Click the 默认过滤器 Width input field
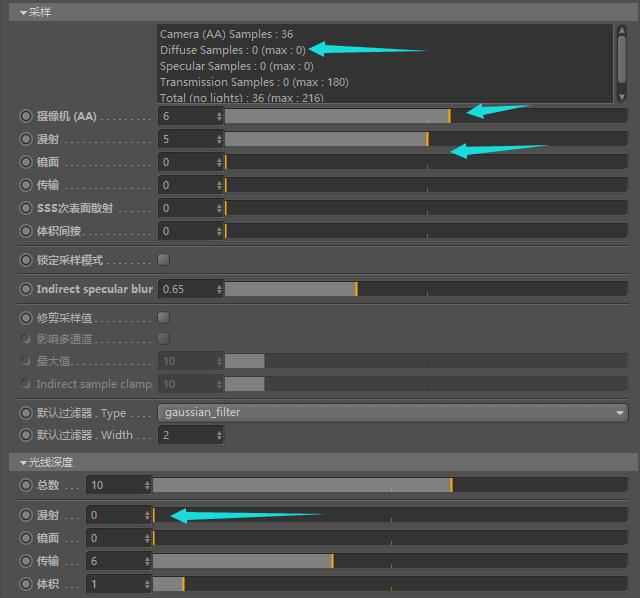640x598 pixels. pyautogui.click(x=185, y=435)
